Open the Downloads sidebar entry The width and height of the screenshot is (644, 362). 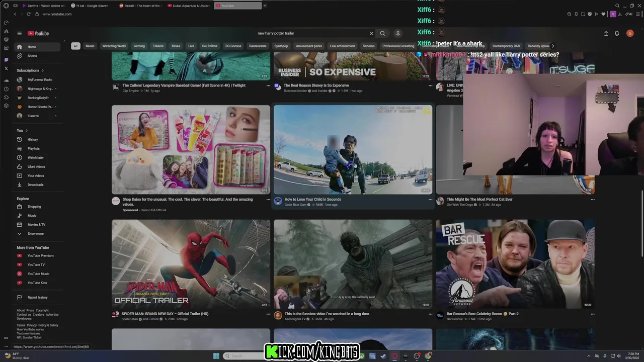point(37,185)
